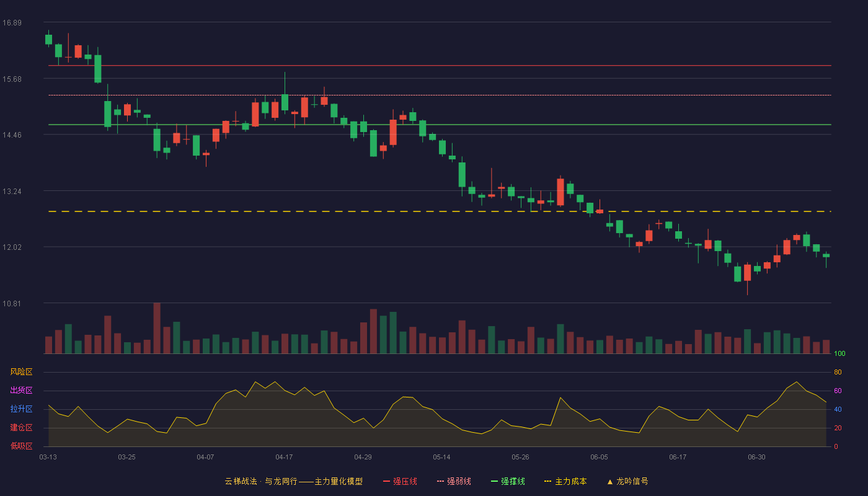Toggle the 主力成本 legend entry
The image size is (868, 496).
(x=565, y=481)
